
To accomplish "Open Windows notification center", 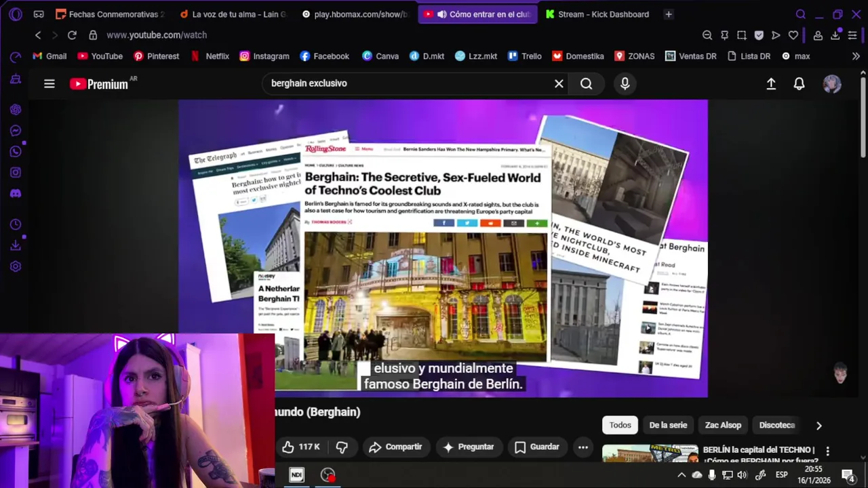I will pyautogui.click(x=848, y=475).
